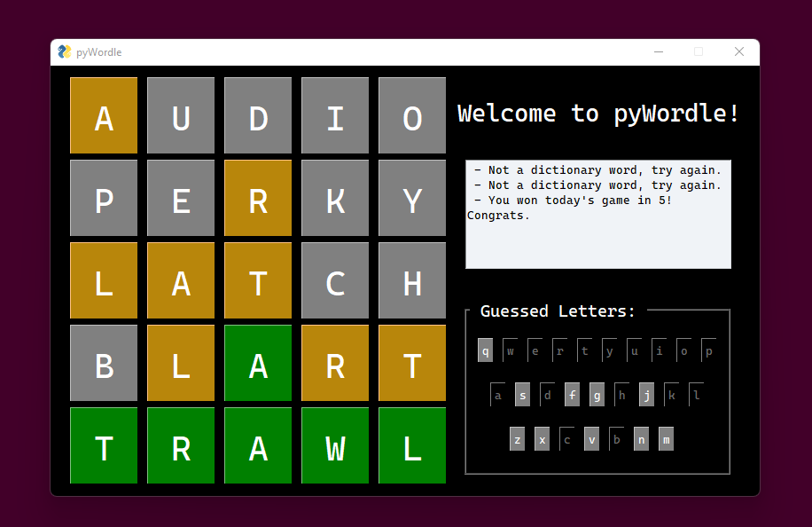Click the green 'W' tile in the winning TRAWL row
812x527 pixels.
334,445
